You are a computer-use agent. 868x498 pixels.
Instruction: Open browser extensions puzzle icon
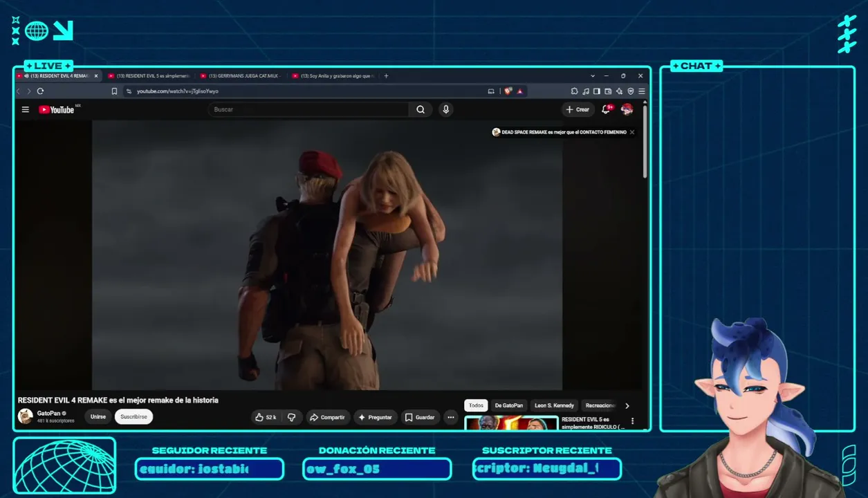[x=574, y=91]
